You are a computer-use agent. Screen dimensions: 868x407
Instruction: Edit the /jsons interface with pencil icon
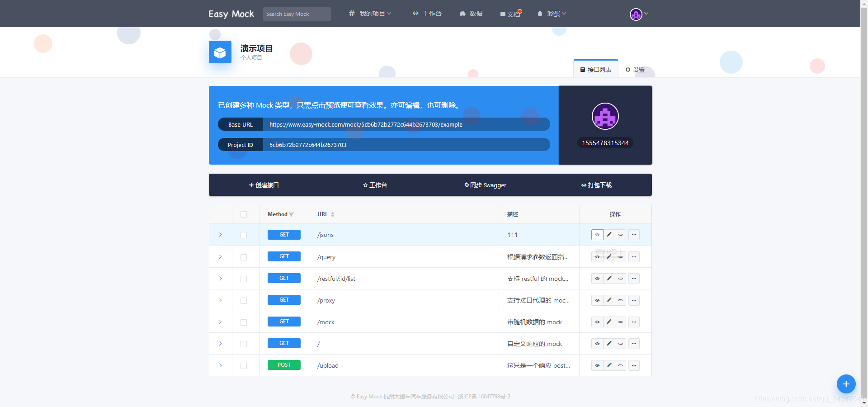tap(609, 235)
